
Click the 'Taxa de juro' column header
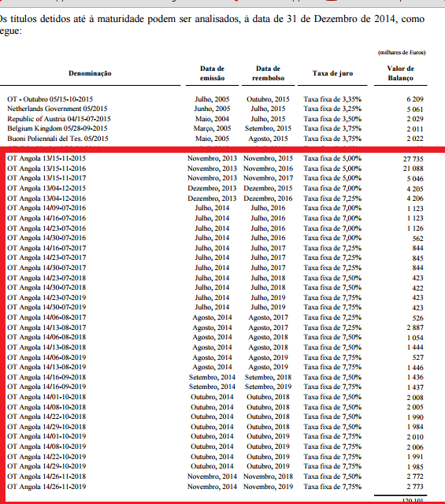coord(333,73)
